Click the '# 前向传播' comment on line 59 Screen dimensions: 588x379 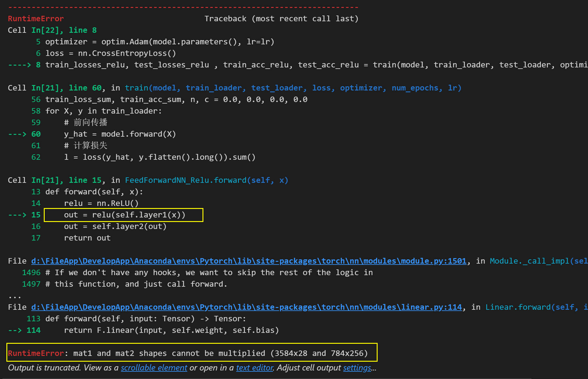[x=86, y=122]
